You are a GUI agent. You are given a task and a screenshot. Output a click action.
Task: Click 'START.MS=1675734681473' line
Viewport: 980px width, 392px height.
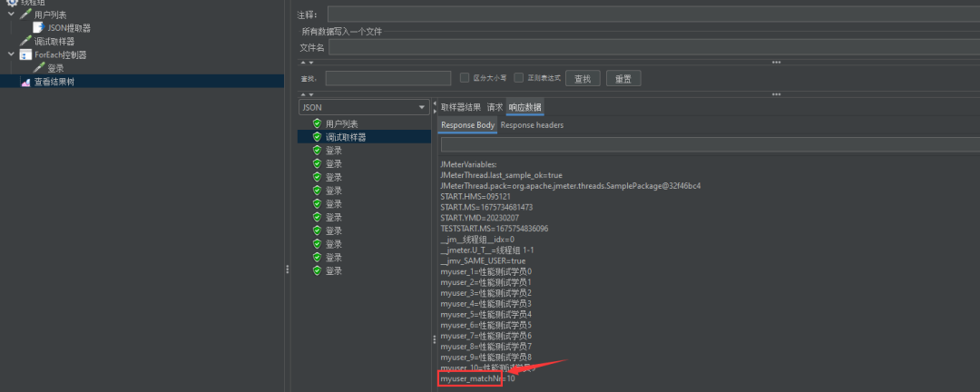point(486,207)
